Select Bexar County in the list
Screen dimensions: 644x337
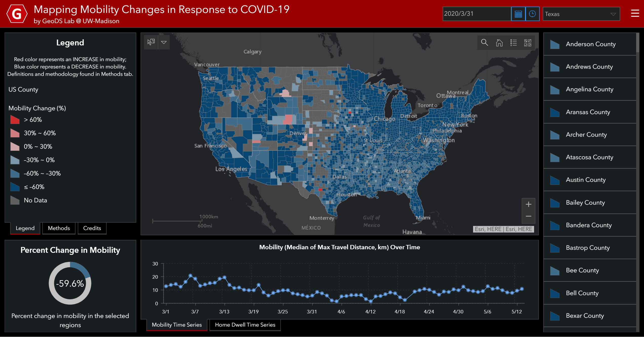(590, 316)
